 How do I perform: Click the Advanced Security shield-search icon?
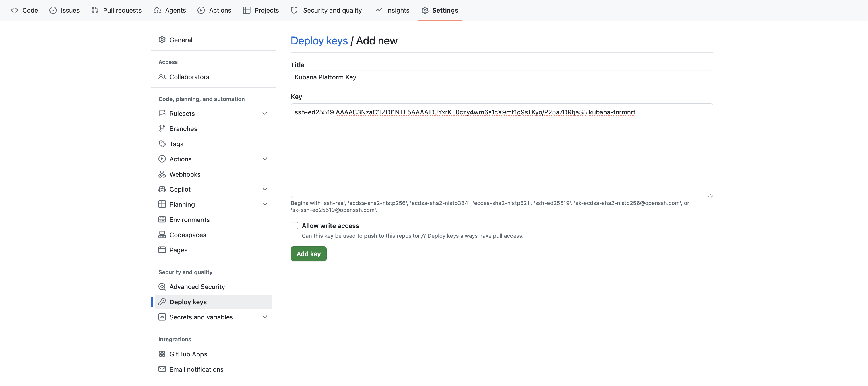coord(162,287)
